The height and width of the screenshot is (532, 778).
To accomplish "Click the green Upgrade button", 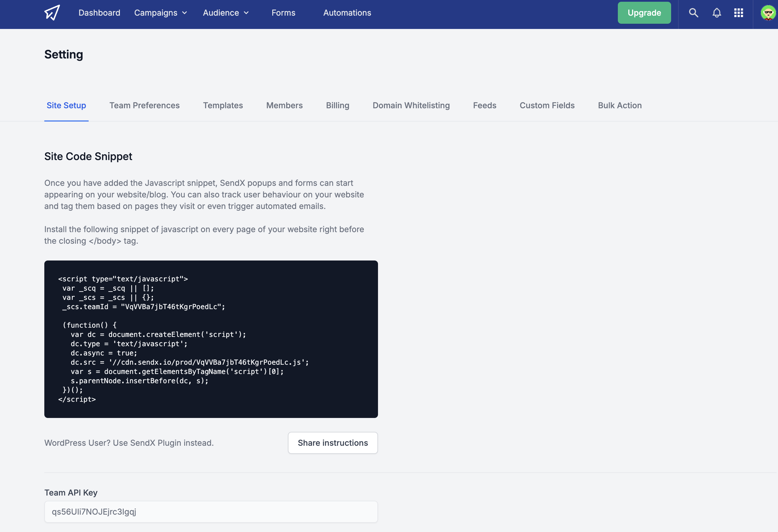I will 644,13.
